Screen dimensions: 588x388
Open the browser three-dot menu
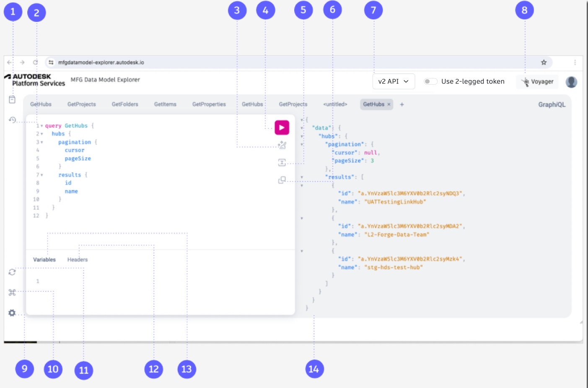tap(575, 62)
